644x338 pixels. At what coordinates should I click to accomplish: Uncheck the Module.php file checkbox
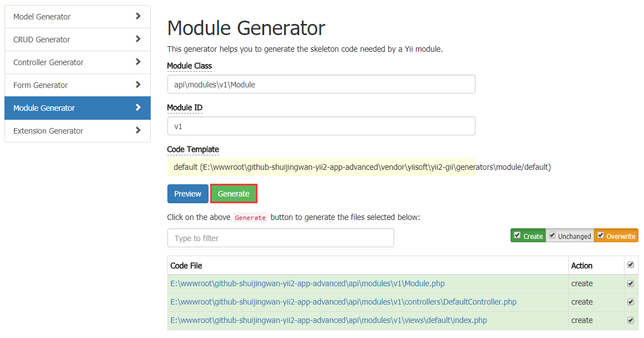(x=631, y=283)
